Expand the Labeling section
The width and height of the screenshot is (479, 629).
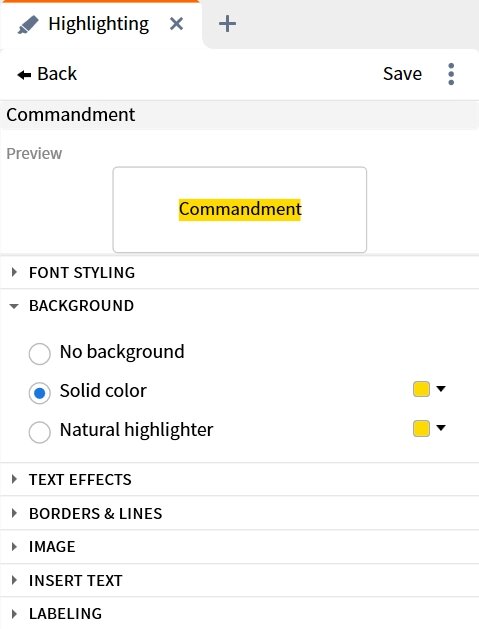click(240, 613)
